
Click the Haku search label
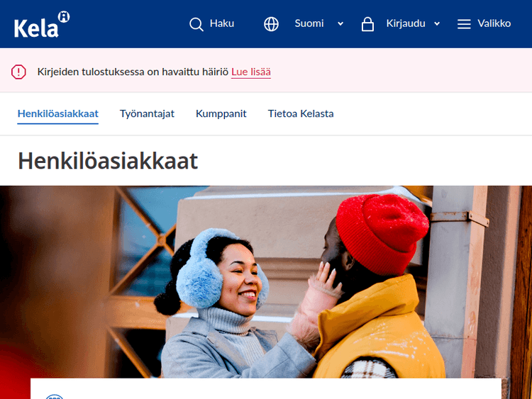click(x=222, y=23)
